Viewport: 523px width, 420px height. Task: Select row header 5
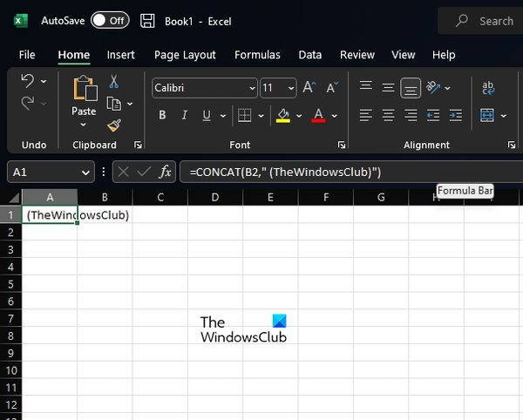click(10, 284)
